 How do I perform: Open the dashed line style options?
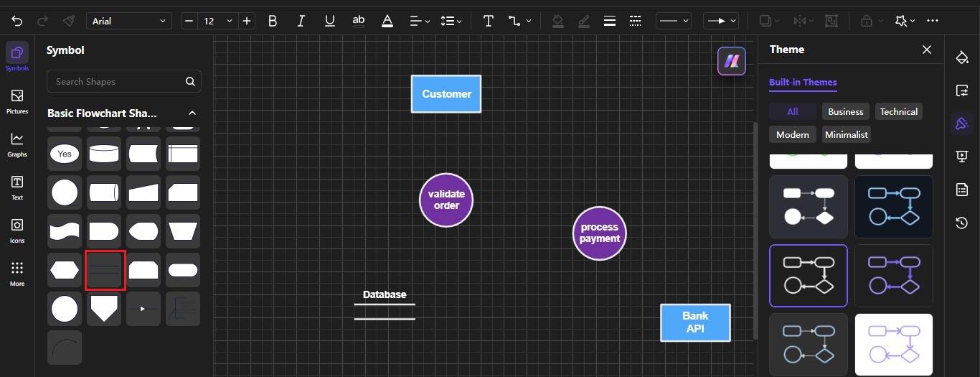click(x=635, y=21)
